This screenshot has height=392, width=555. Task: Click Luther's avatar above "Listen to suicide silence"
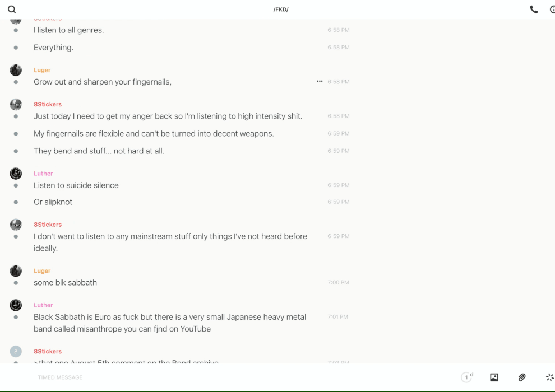pos(16,174)
